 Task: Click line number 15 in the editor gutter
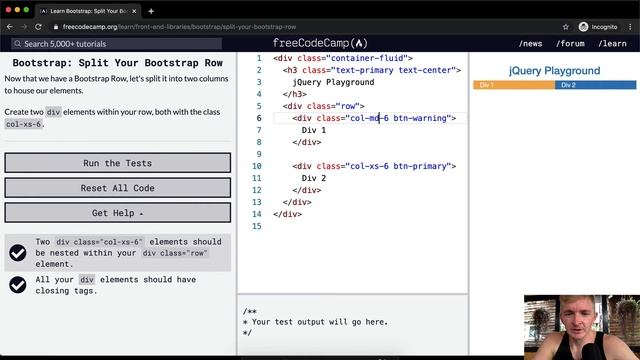click(x=256, y=226)
